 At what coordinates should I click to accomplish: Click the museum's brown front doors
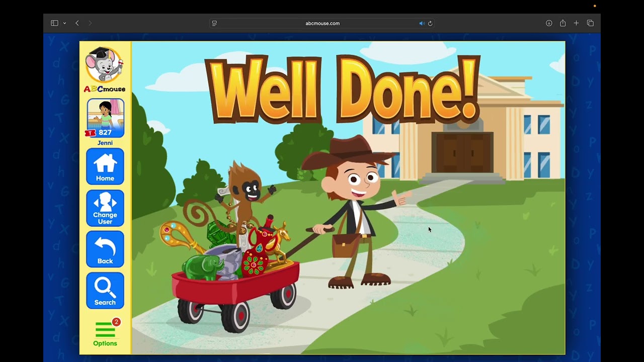click(x=462, y=152)
